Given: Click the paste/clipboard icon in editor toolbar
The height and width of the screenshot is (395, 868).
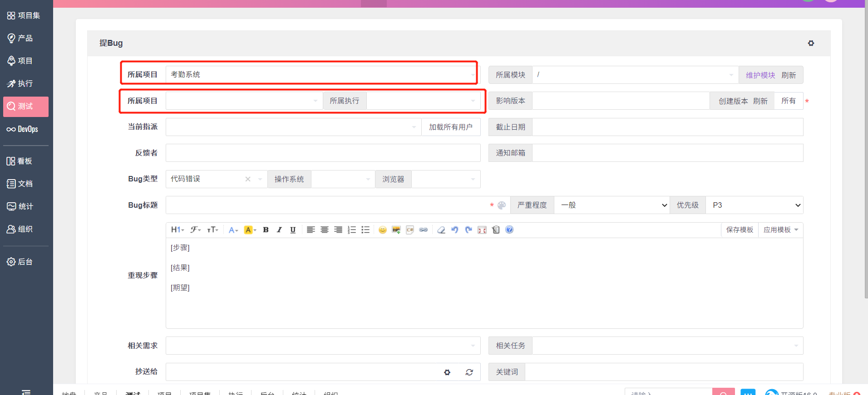Looking at the screenshot, I should point(496,230).
